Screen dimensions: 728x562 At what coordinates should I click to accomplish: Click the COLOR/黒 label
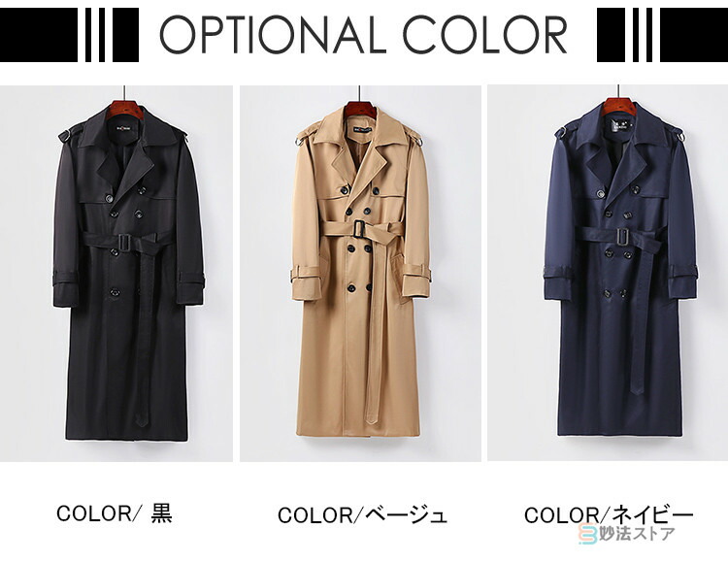point(115,513)
